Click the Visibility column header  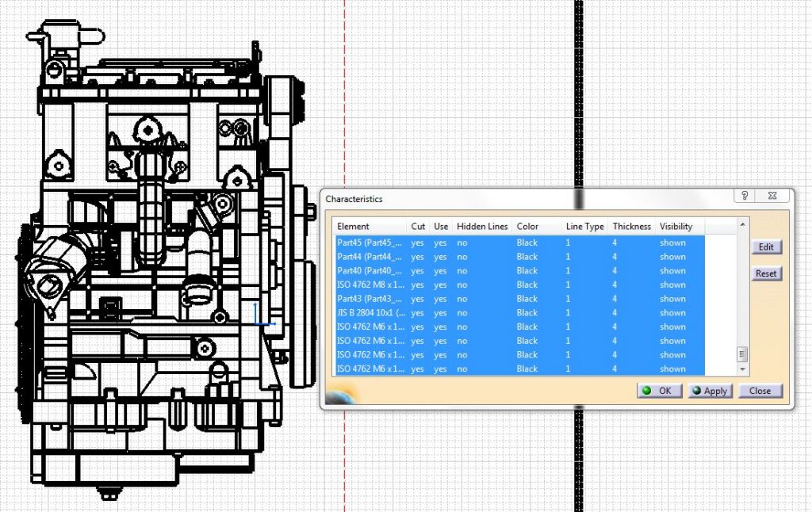(676, 226)
